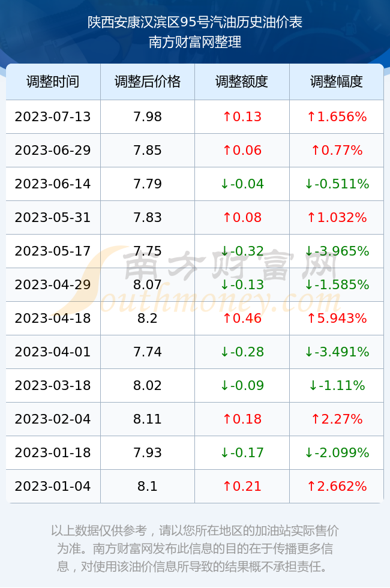This screenshot has height=588, width=390.
Task: Select the 2023-04-01 date cell
Action: (53, 352)
